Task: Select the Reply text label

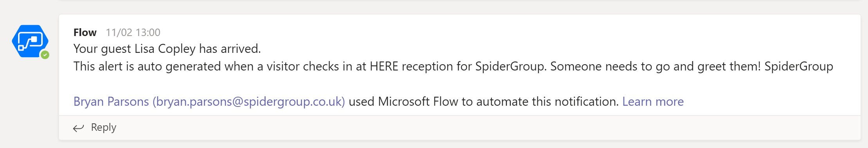Action: pyautogui.click(x=104, y=127)
